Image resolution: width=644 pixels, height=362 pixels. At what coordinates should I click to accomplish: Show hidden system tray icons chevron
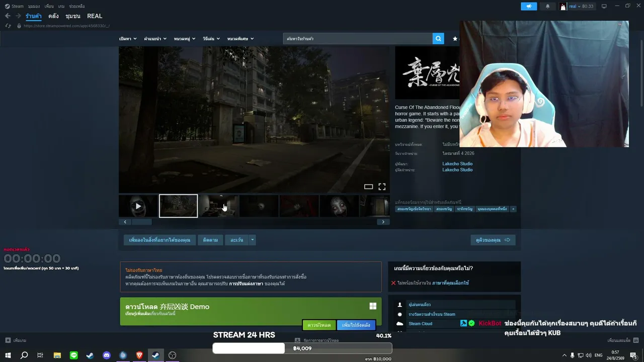pos(564,355)
